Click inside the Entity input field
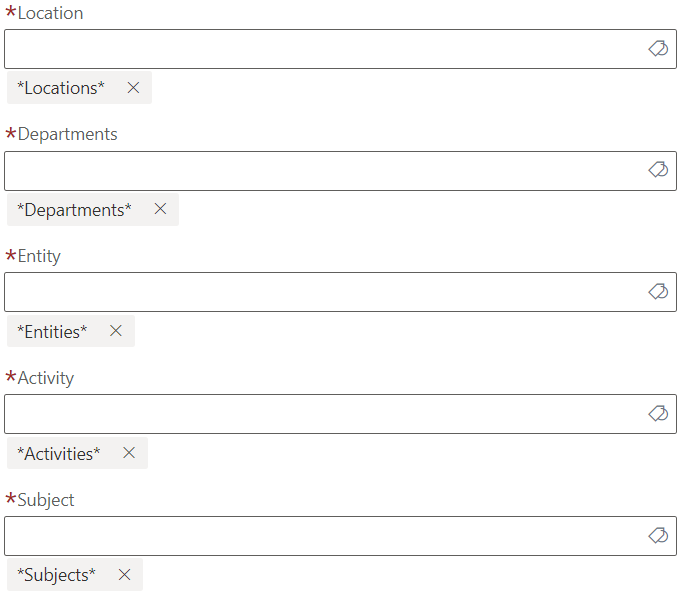 320,292
